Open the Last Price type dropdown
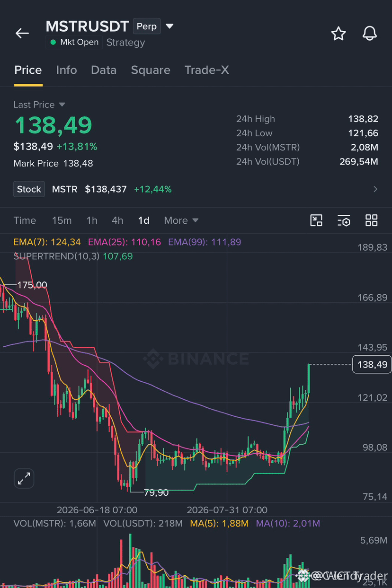The width and height of the screenshot is (392, 588). [x=62, y=105]
